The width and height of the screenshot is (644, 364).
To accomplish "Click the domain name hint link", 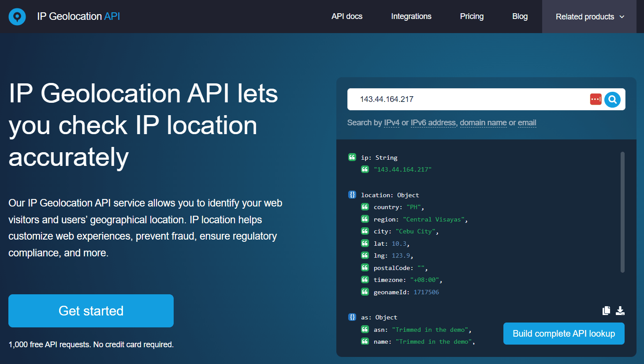I will click(x=483, y=123).
